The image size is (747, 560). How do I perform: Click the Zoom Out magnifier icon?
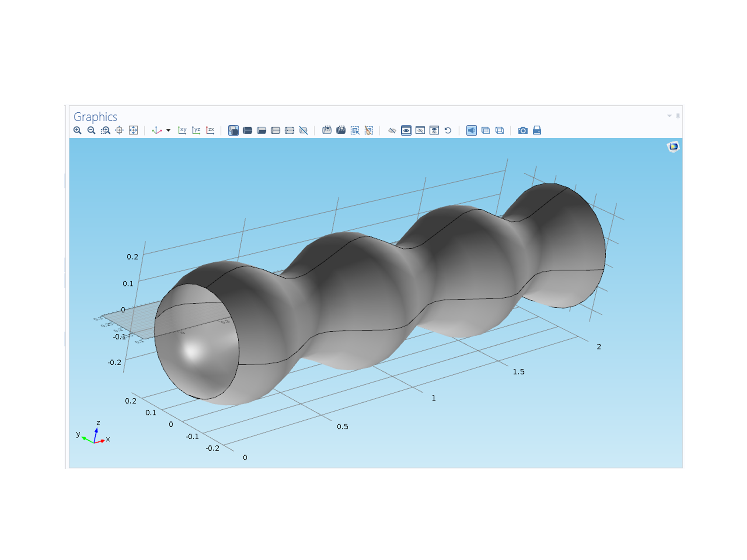pyautogui.click(x=91, y=130)
